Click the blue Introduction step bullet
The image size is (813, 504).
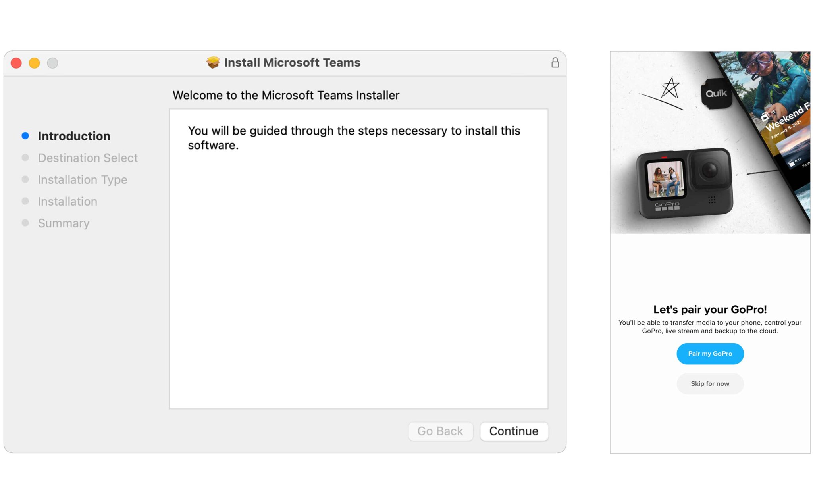25,136
